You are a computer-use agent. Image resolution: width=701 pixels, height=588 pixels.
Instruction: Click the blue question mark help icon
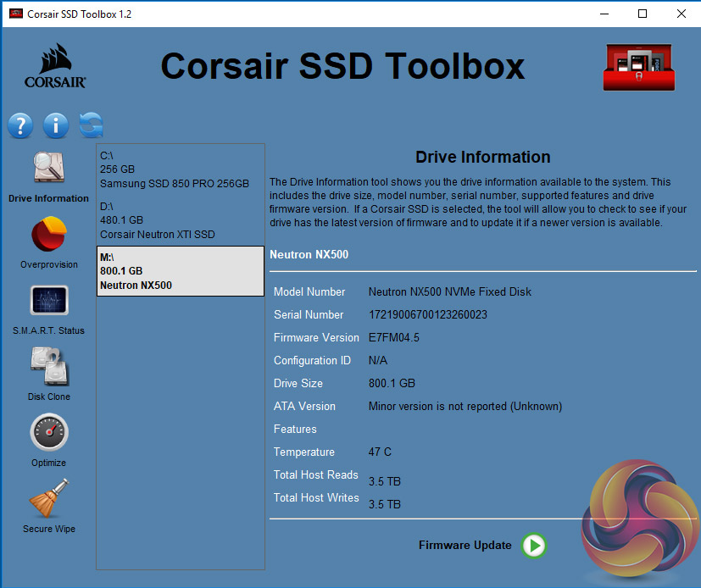pyautogui.click(x=20, y=125)
